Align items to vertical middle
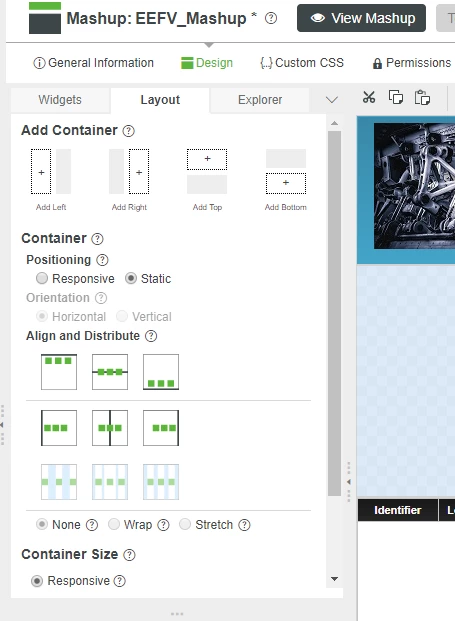 point(110,372)
